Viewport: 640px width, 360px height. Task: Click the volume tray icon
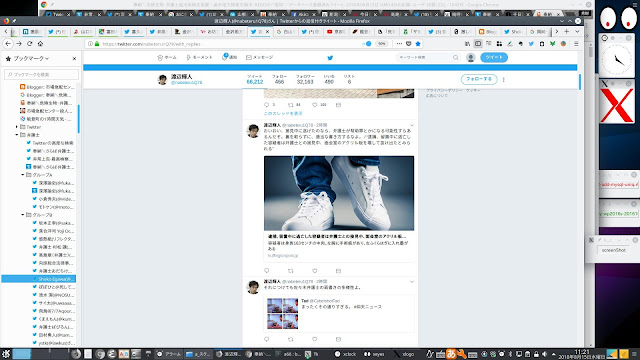click(x=544, y=354)
